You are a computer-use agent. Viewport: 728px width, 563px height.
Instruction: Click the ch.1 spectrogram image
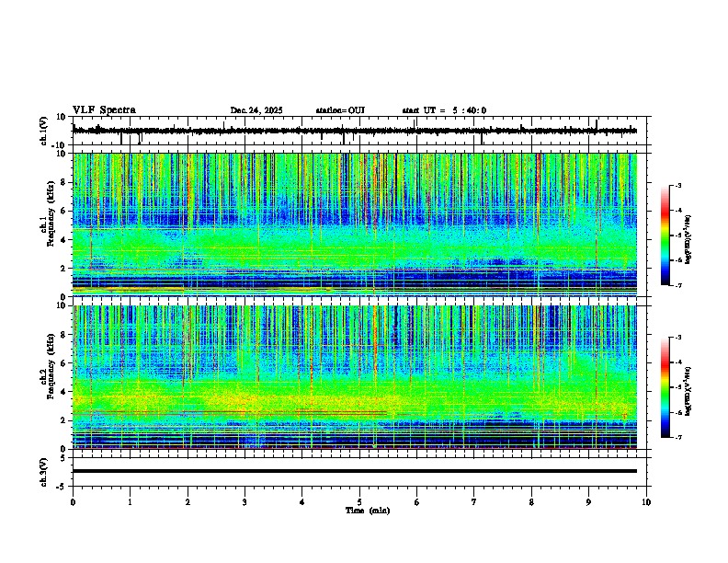click(x=355, y=224)
